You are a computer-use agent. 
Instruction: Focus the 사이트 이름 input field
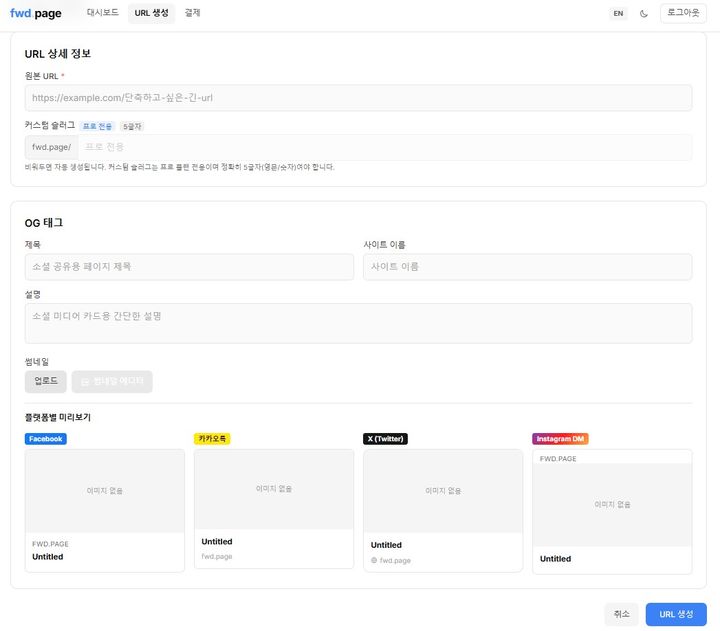point(528,267)
